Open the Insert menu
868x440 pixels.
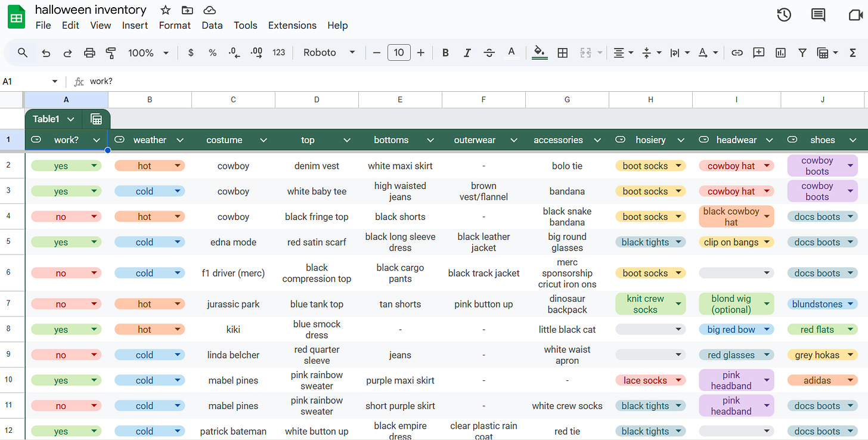coord(135,25)
